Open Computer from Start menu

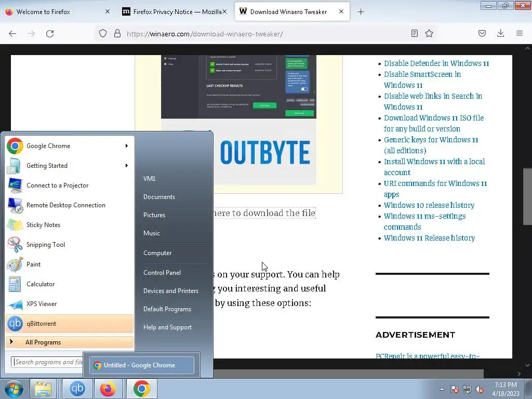(157, 253)
